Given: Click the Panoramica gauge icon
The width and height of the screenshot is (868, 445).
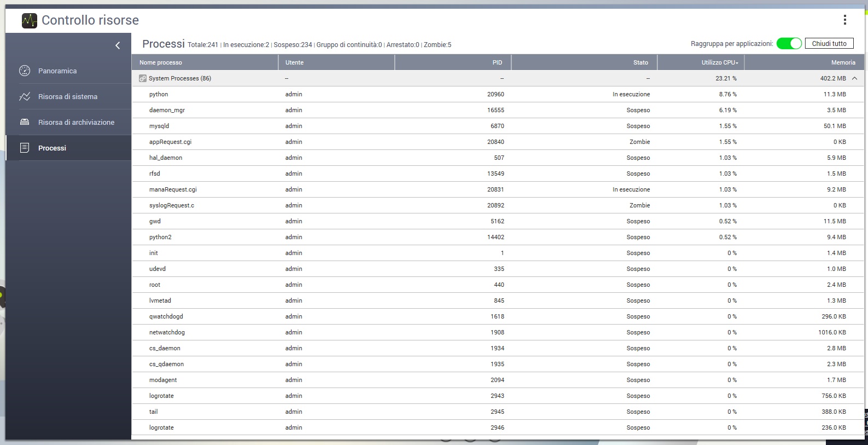Looking at the screenshot, I should coord(25,71).
